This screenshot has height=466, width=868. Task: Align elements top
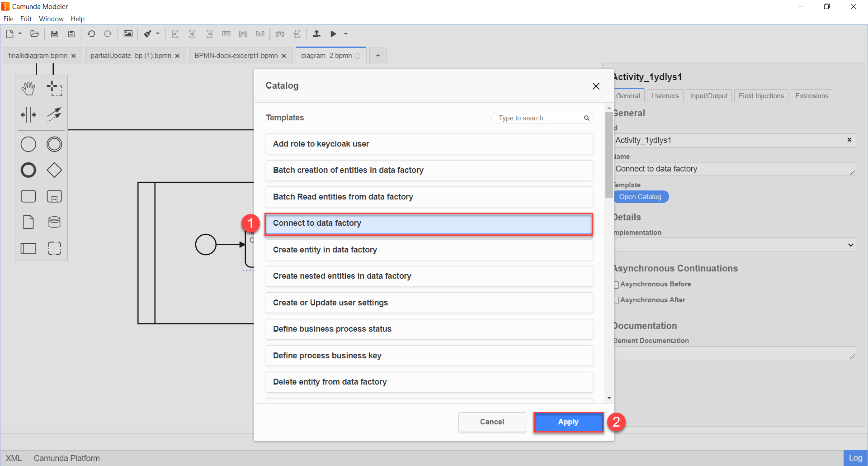[226, 34]
